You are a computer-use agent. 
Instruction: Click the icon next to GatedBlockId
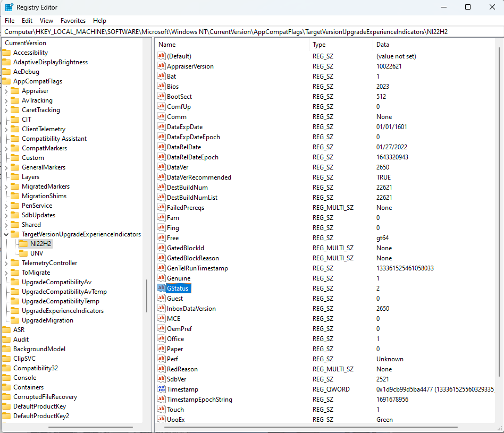point(162,248)
